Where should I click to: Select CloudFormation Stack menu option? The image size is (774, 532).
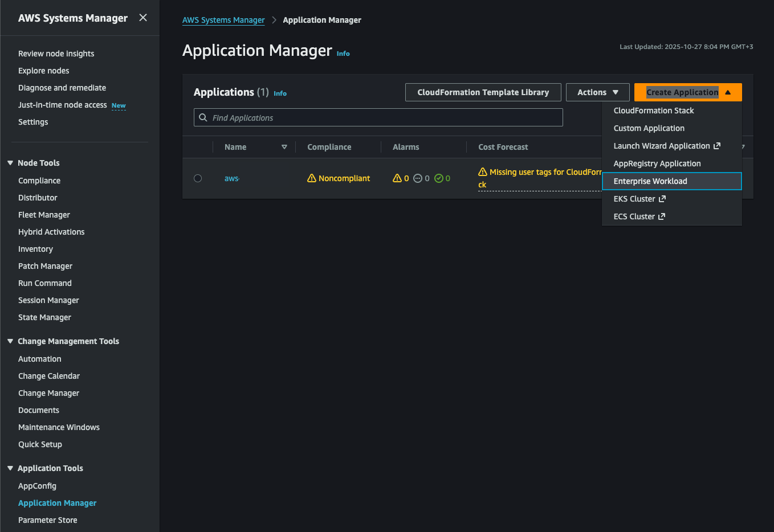[654, 111]
